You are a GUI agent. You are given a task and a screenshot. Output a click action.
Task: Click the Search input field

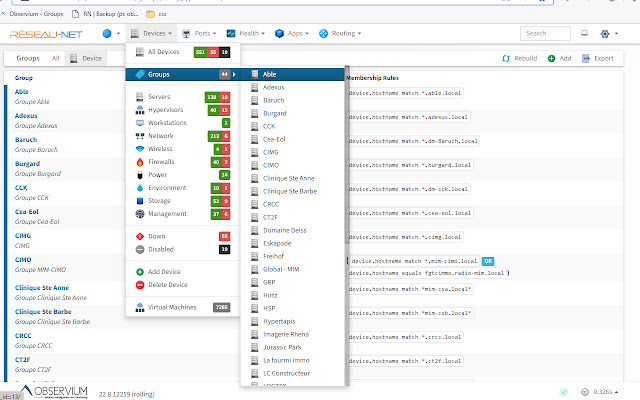tap(545, 33)
